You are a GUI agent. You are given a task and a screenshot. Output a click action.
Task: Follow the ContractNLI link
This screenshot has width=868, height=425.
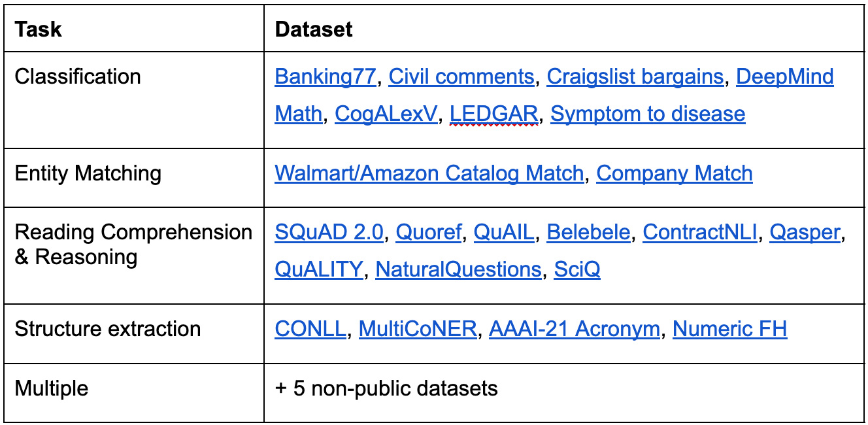click(x=700, y=232)
